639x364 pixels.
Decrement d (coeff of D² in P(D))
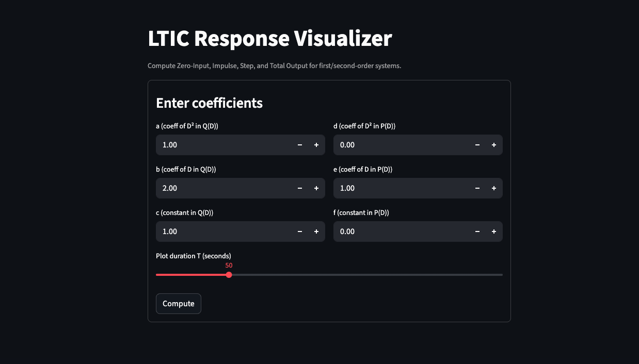477,145
